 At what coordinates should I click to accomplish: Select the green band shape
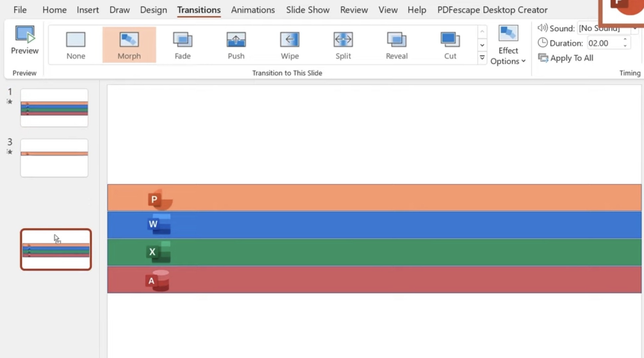(374, 252)
